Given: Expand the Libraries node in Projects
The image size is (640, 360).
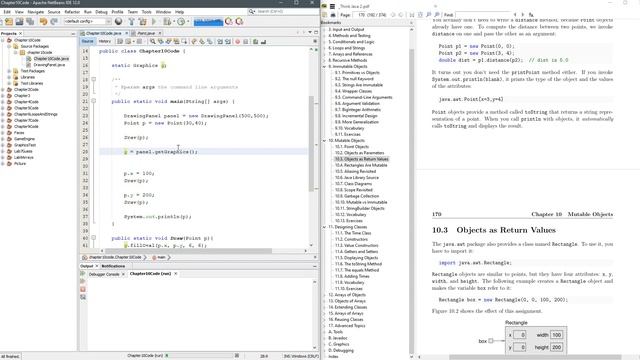Looking at the screenshot, I should coord(9,77).
